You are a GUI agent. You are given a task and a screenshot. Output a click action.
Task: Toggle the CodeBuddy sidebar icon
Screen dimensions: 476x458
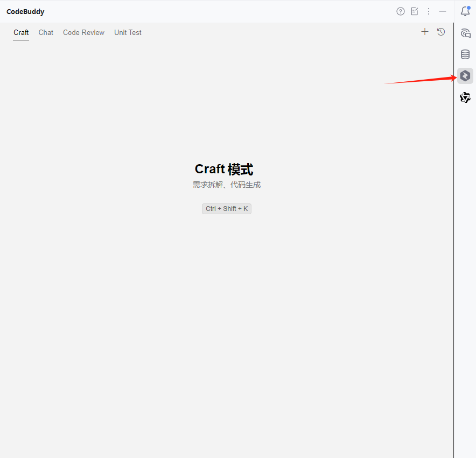465,75
